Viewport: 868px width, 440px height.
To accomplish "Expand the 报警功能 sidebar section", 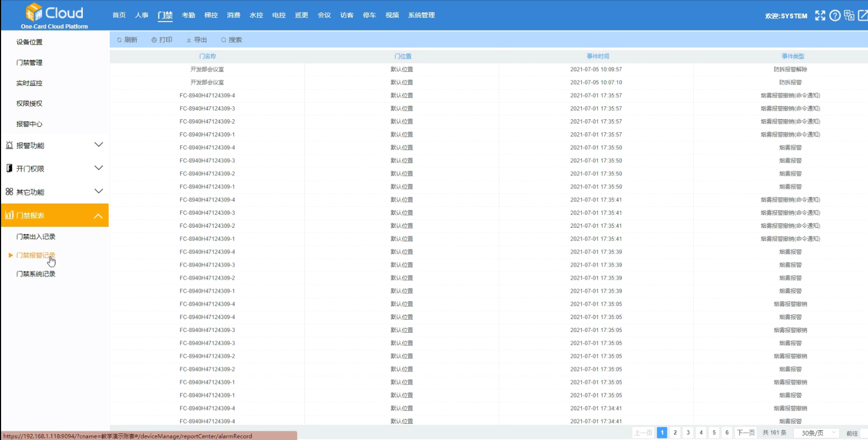I will [x=54, y=146].
